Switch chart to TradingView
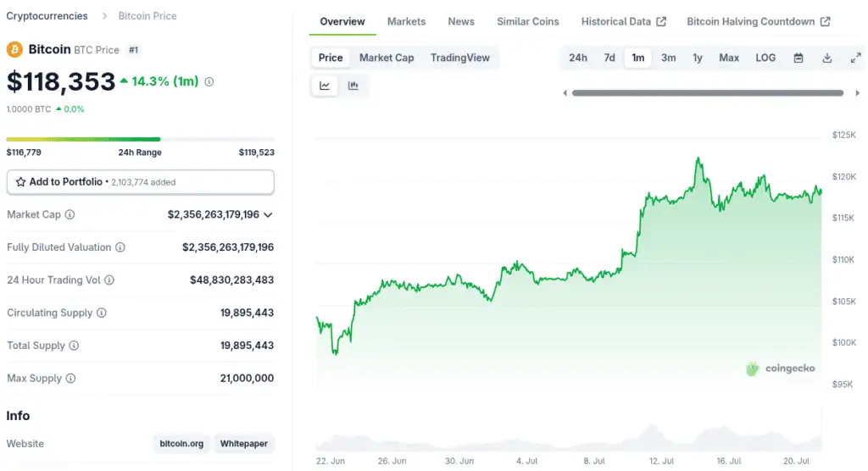 tap(460, 58)
